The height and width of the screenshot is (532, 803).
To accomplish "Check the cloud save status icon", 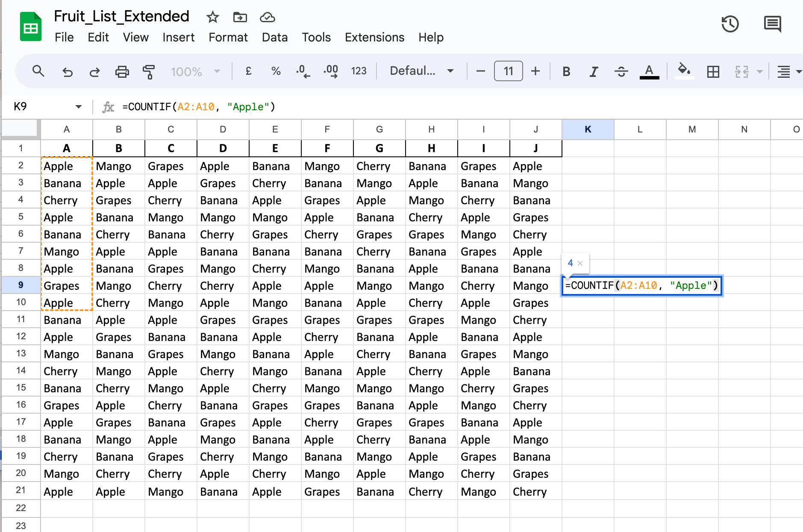I will tap(267, 17).
